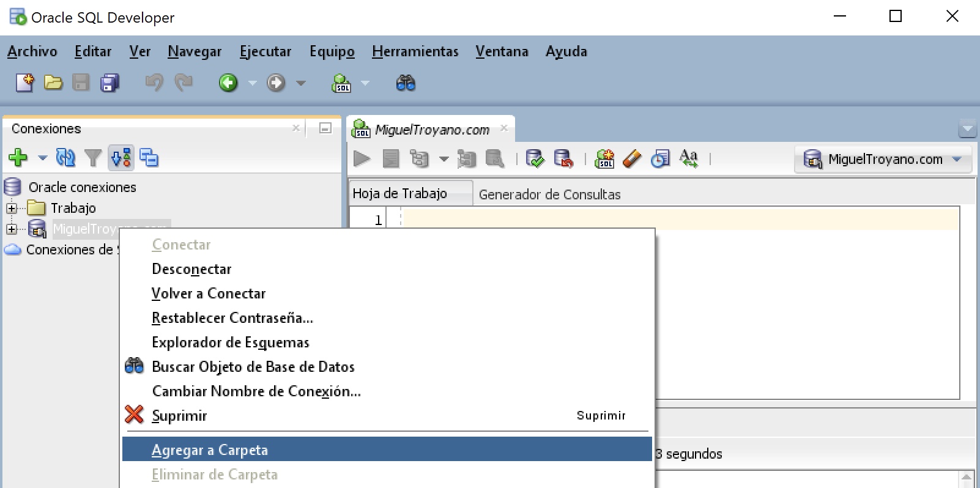Go forward with the grey arrow
Screen dimensions: 980x488
(x=276, y=83)
